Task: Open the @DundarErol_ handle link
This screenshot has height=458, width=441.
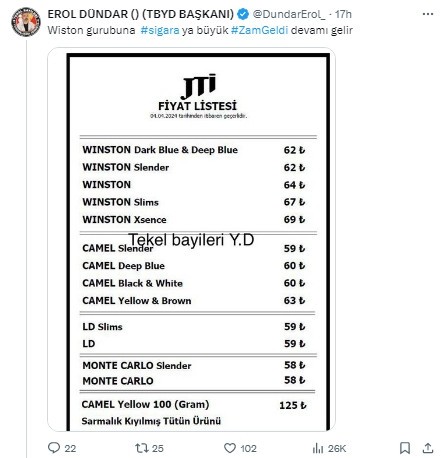Action: [x=289, y=14]
